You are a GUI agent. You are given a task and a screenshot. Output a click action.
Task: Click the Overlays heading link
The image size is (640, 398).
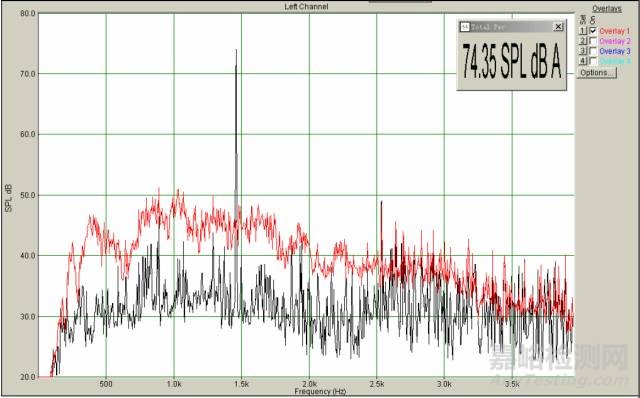(x=607, y=9)
